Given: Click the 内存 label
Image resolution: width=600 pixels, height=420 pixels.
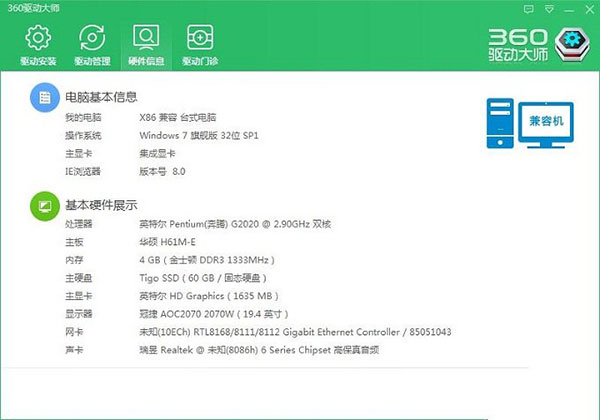Looking at the screenshot, I should click(74, 260).
